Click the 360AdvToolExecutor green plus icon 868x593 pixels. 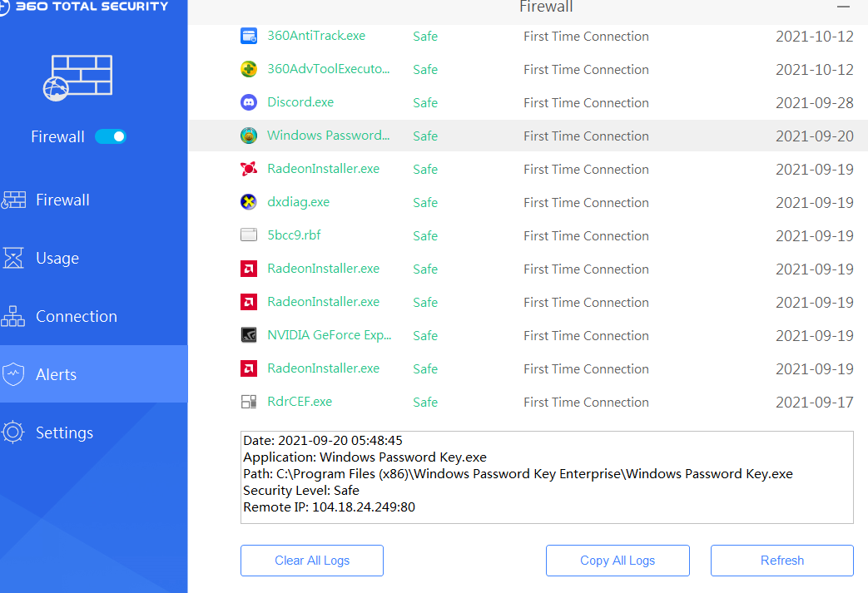coord(249,69)
